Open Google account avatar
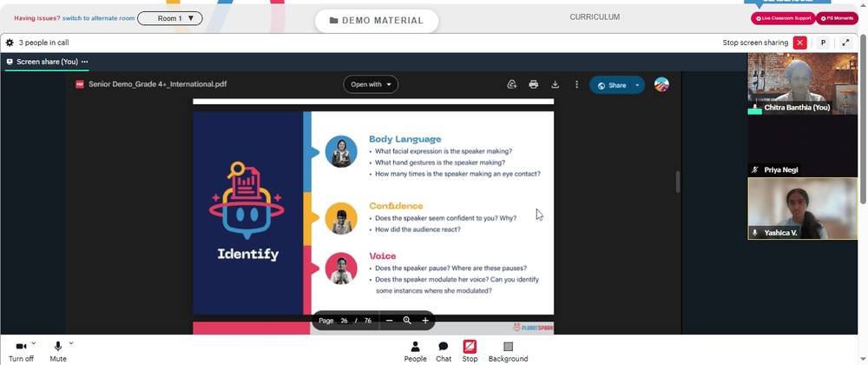Screen dimensions: 868x365 (661, 84)
